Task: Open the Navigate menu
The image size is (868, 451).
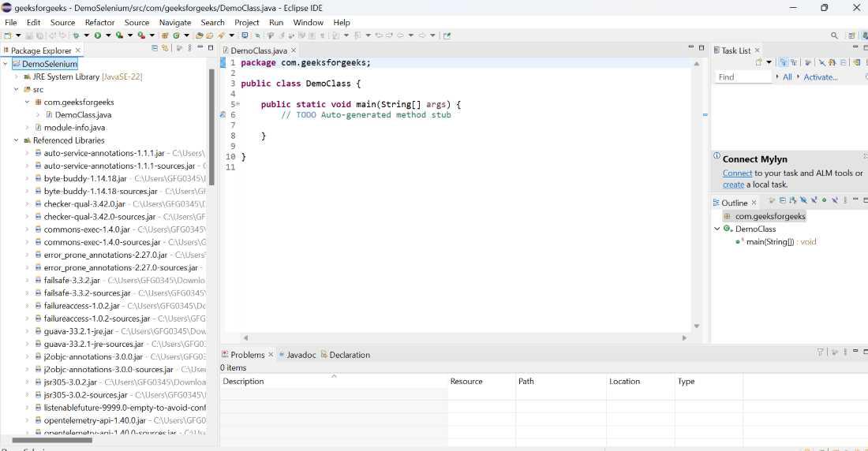Action: click(x=175, y=22)
